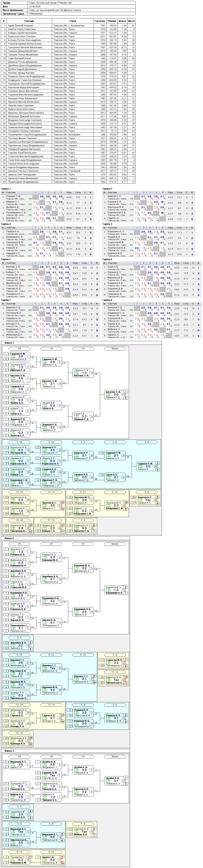The height and width of the screenshot is (868, 203).
Task: Select the organizer value TTMasterHall
Action: [36, 14]
